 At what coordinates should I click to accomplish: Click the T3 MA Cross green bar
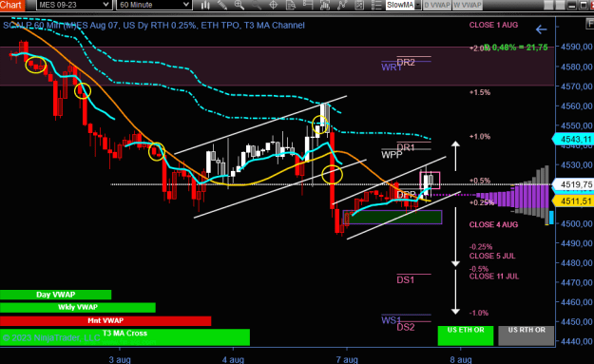[125, 337]
